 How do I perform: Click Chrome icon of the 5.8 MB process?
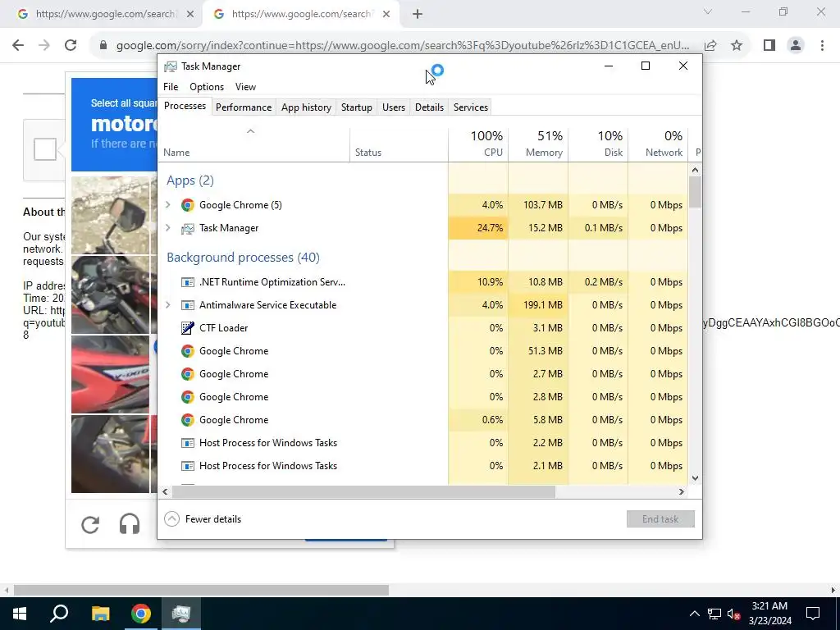188,420
